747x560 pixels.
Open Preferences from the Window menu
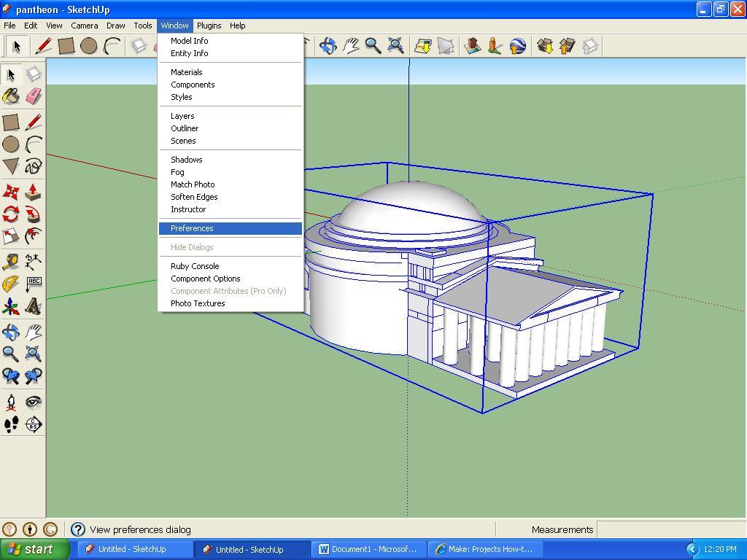pyautogui.click(x=231, y=228)
